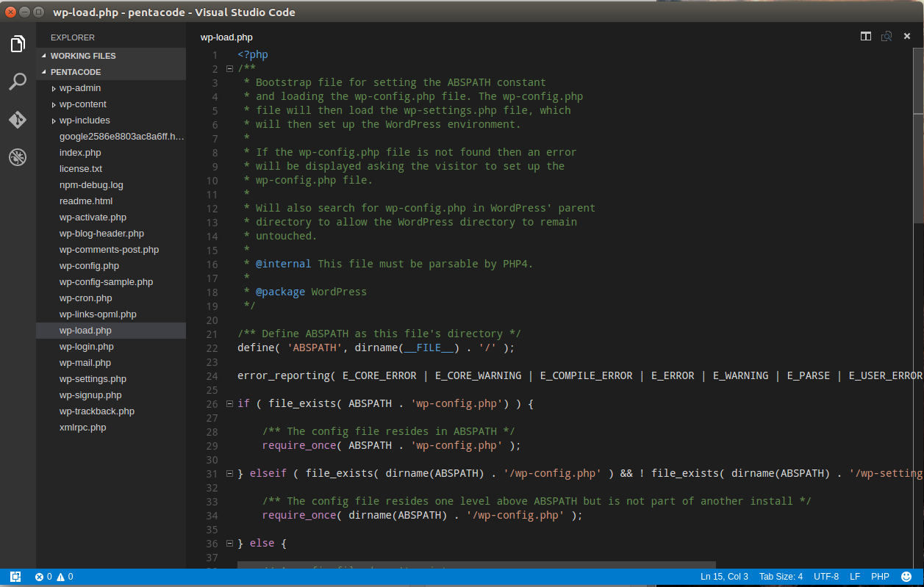Open wp-config-sample.php file
The image size is (924, 587).
click(x=111, y=282)
